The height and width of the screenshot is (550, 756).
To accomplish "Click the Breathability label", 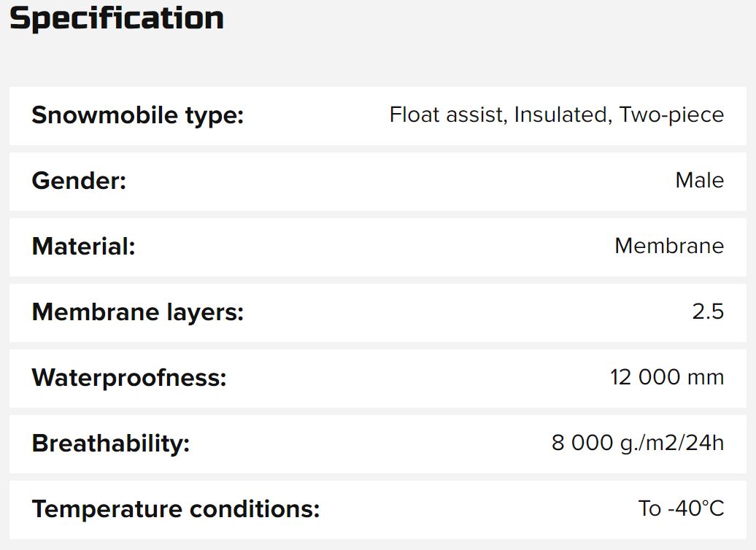I will coord(110,444).
